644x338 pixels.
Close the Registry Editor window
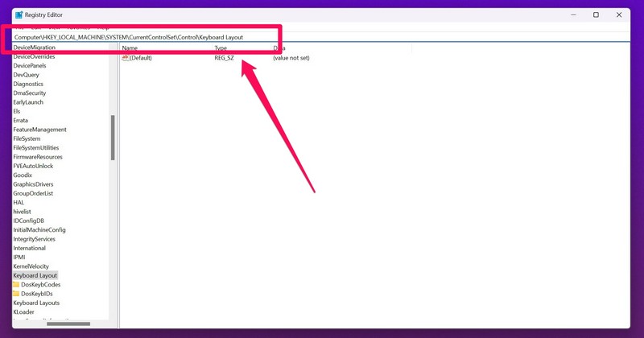click(619, 14)
